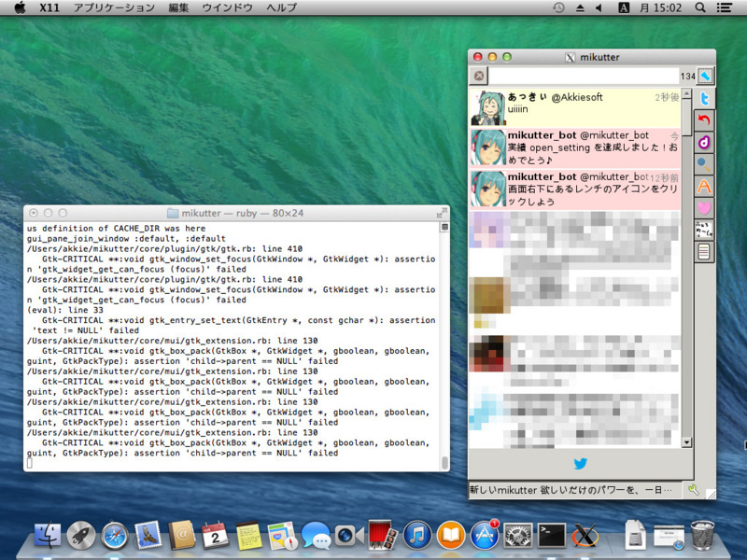Image resolution: width=747 pixels, height=560 pixels.
Task: Open Mail stamp icon in the Dock
Action: click(148, 535)
